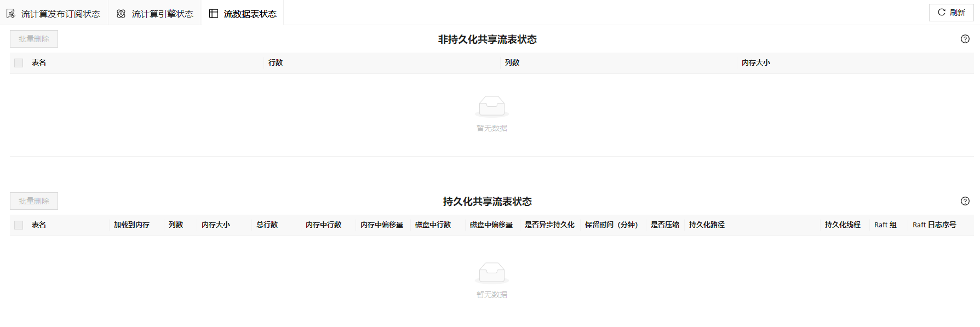This screenshot has height=327, width=980.
Task: Click empty-data inbox icon in 非持久化 table
Action: [x=491, y=106]
